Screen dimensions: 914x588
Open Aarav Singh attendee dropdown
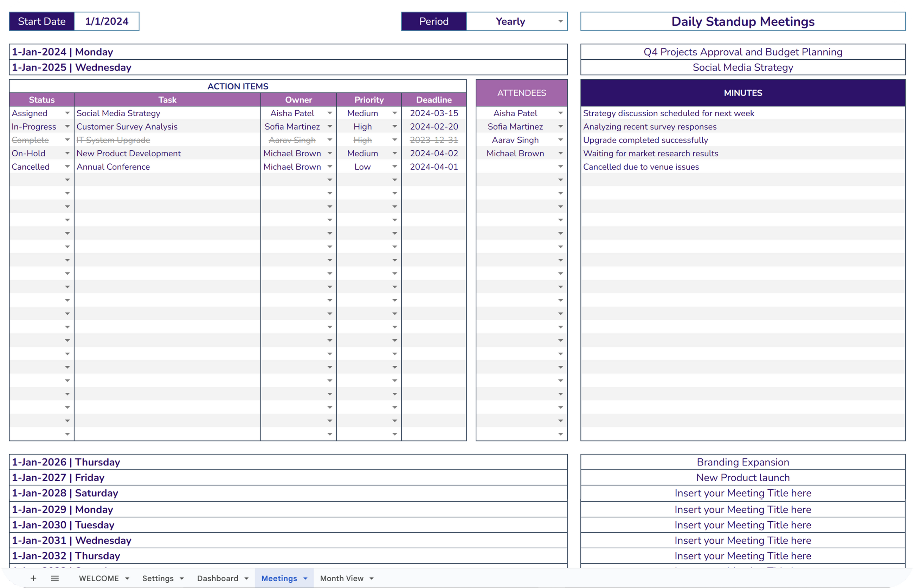point(561,140)
